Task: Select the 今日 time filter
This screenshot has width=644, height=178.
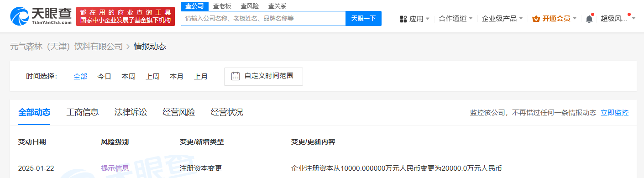Action: [x=104, y=76]
